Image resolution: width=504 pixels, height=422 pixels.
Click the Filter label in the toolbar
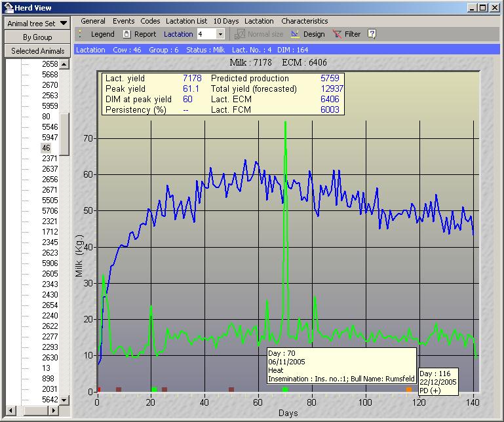point(353,34)
